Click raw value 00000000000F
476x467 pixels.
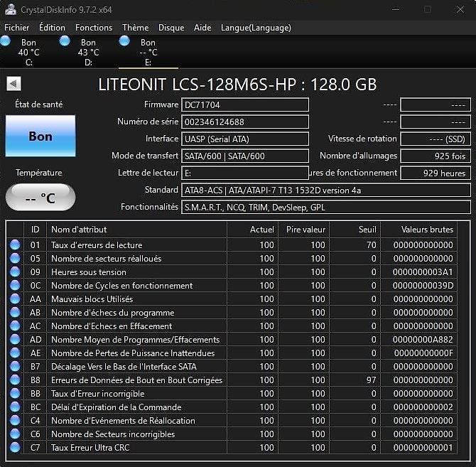423,353
